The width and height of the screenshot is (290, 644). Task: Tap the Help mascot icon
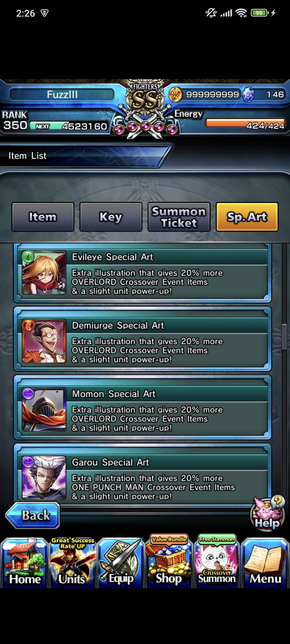click(268, 513)
